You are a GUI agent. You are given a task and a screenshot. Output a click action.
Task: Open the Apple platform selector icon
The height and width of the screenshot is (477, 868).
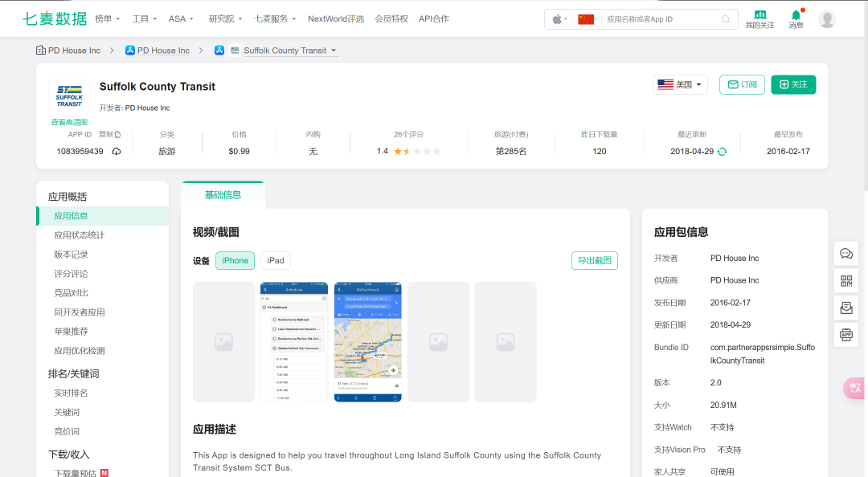[559, 19]
